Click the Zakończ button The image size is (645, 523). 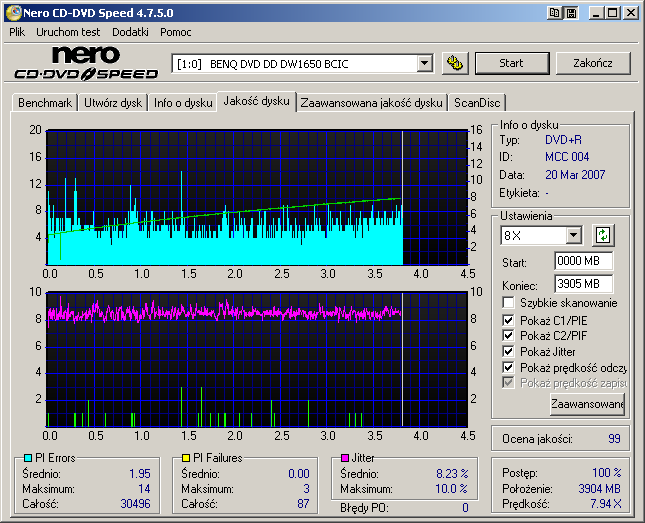(593, 63)
